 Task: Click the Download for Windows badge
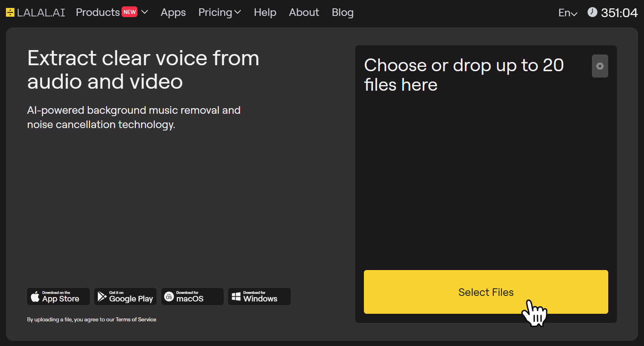tap(259, 297)
